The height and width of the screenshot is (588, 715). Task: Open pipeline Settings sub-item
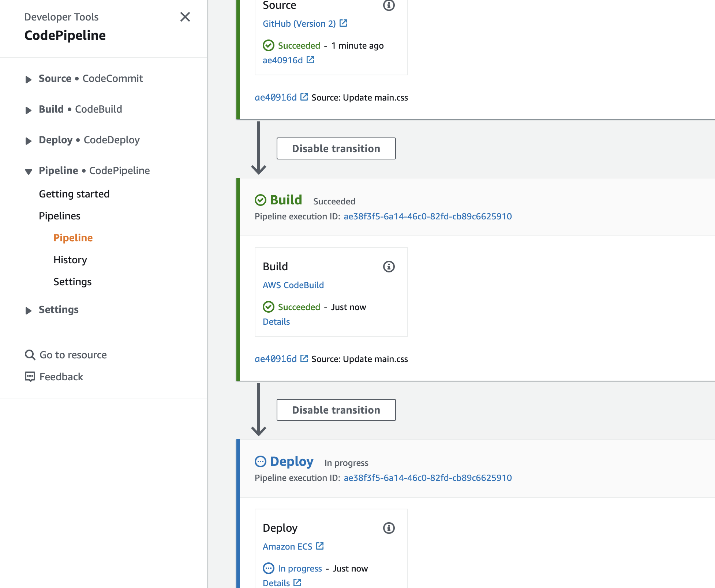point(72,282)
